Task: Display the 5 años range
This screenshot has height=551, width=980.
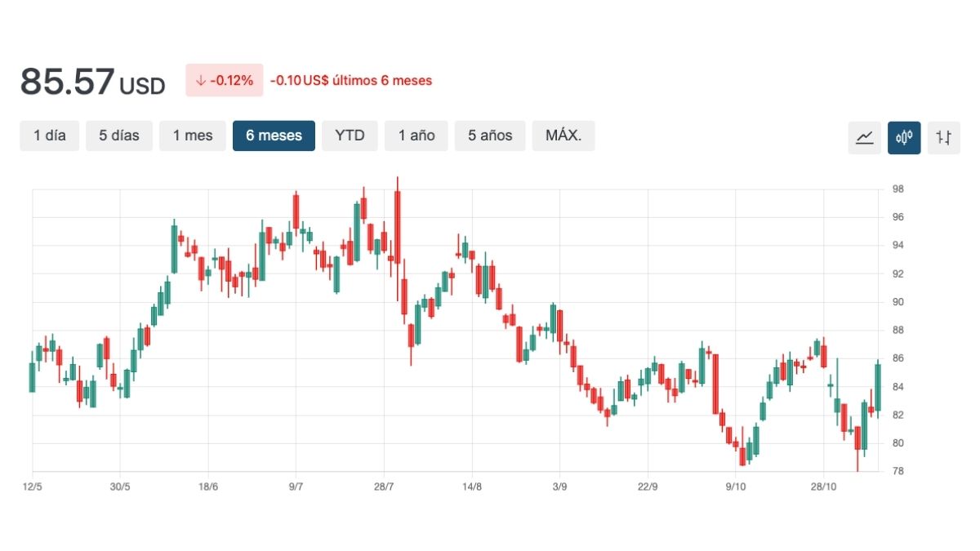Action: coord(490,136)
